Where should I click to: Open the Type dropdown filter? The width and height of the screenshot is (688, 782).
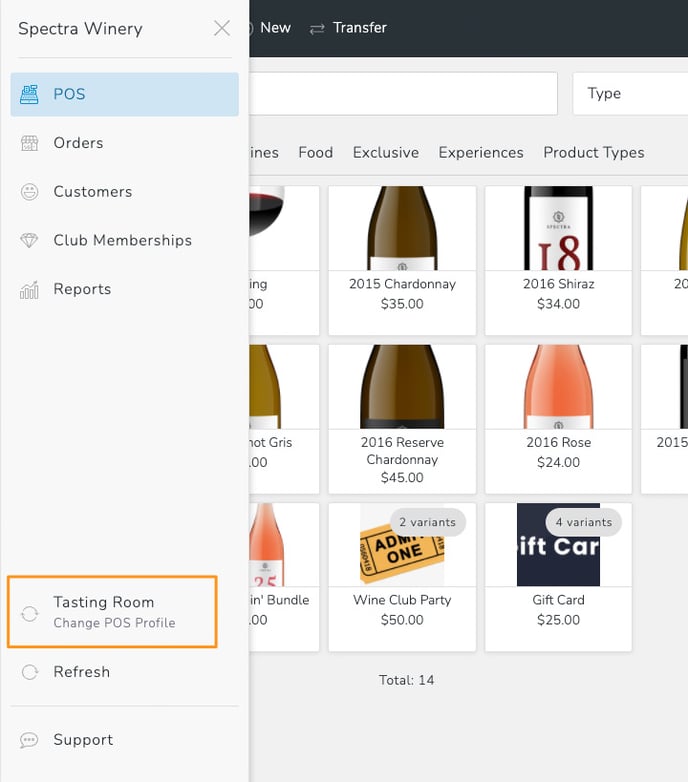point(631,94)
